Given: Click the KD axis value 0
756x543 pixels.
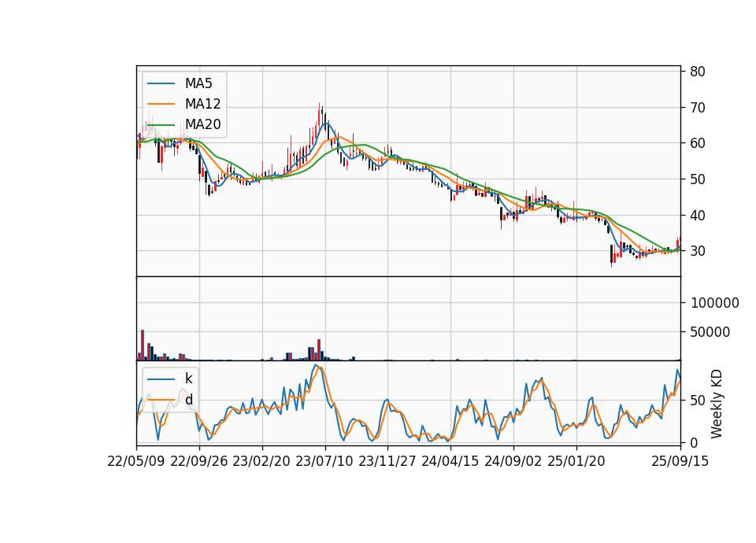Looking at the screenshot, I should click(695, 442).
